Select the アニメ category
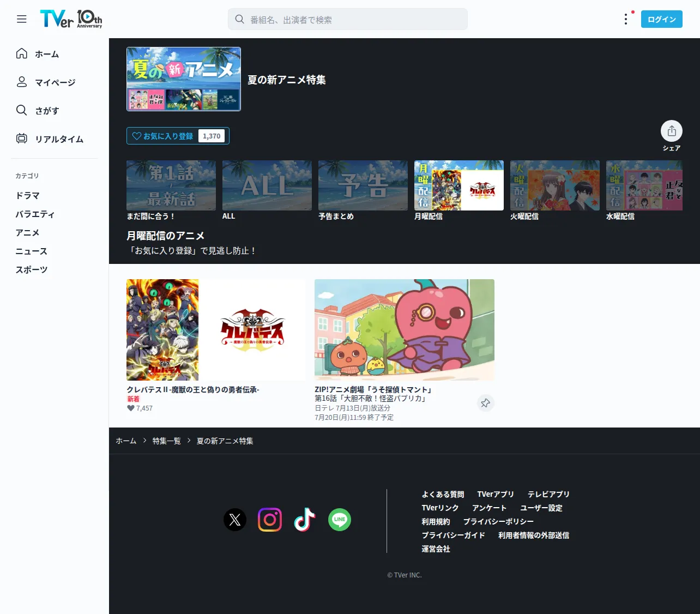This screenshot has height=614, width=700. click(27, 232)
